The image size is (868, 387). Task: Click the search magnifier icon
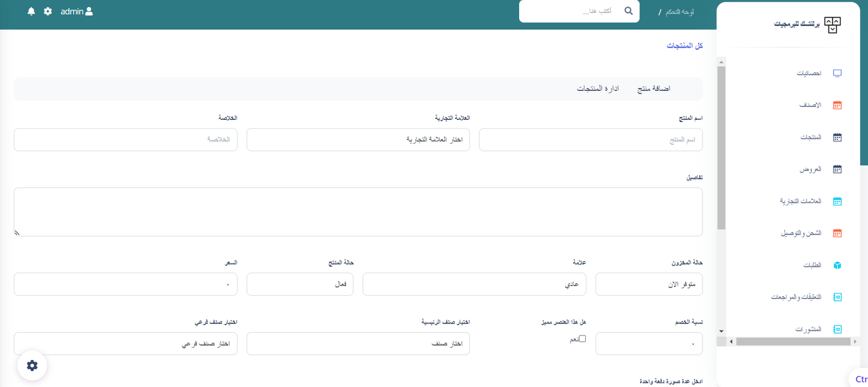coord(628,11)
